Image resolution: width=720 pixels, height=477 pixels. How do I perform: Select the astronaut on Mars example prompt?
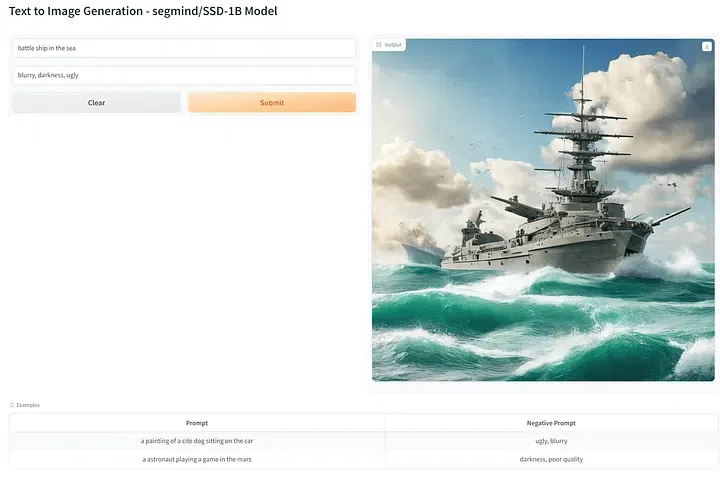pyautogui.click(x=197, y=459)
